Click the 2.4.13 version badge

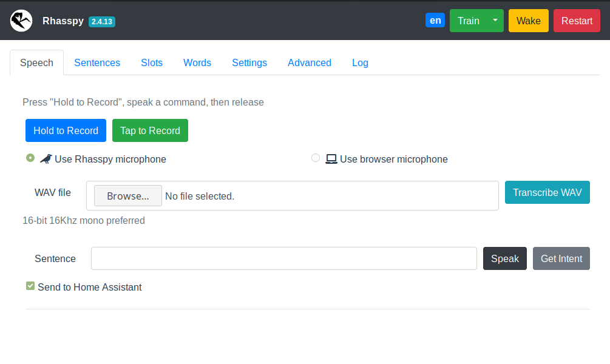(x=102, y=22)
